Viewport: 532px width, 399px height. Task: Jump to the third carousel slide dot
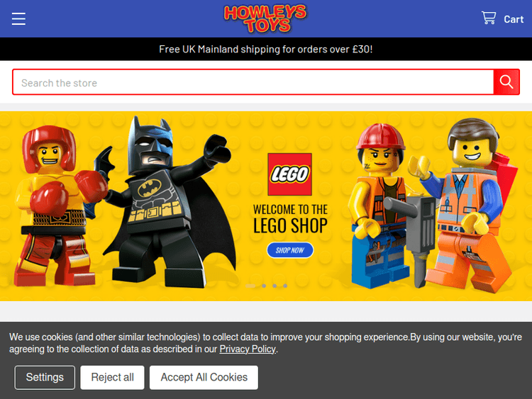point(275,286)
